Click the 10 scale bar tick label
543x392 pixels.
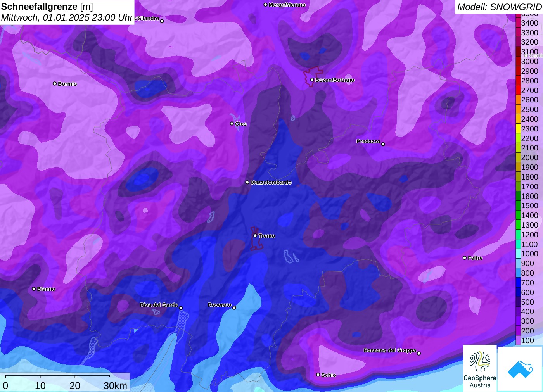40,385
